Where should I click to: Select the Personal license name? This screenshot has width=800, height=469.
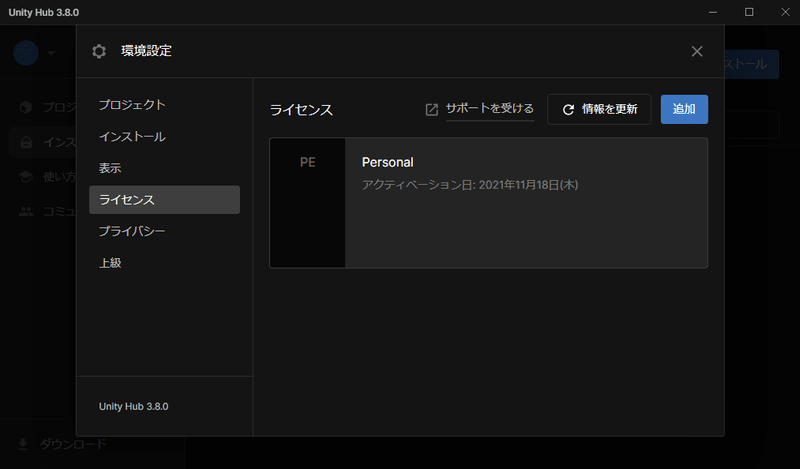[x=387, y=162]
